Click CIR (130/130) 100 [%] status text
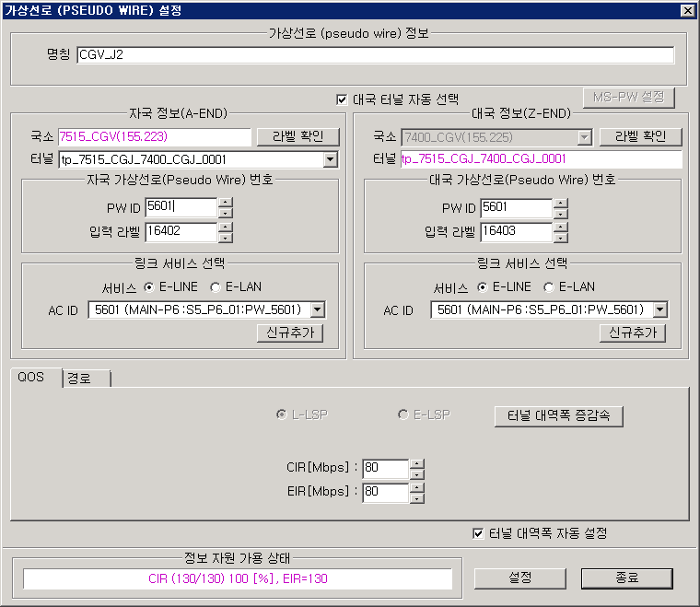The width and height of the screenshot is (700, 607). point(238,578)
